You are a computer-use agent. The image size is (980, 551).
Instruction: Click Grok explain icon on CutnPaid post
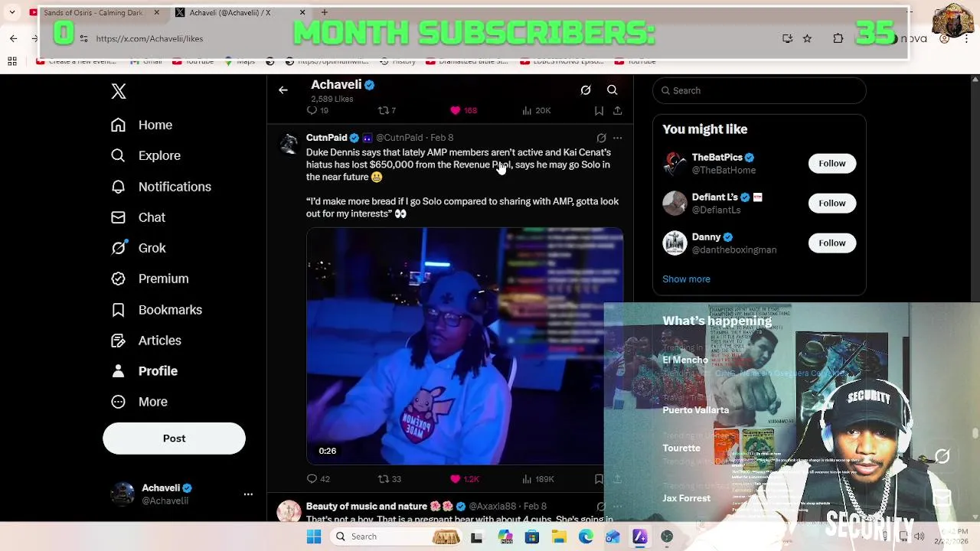[x=601, y=138]
